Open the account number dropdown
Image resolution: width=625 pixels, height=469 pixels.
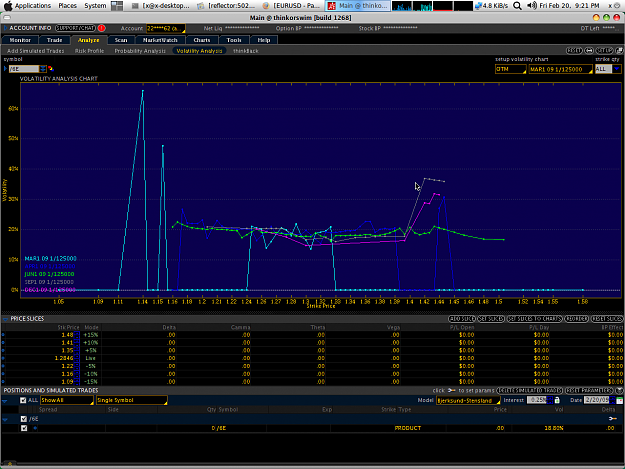click(166, 28)
